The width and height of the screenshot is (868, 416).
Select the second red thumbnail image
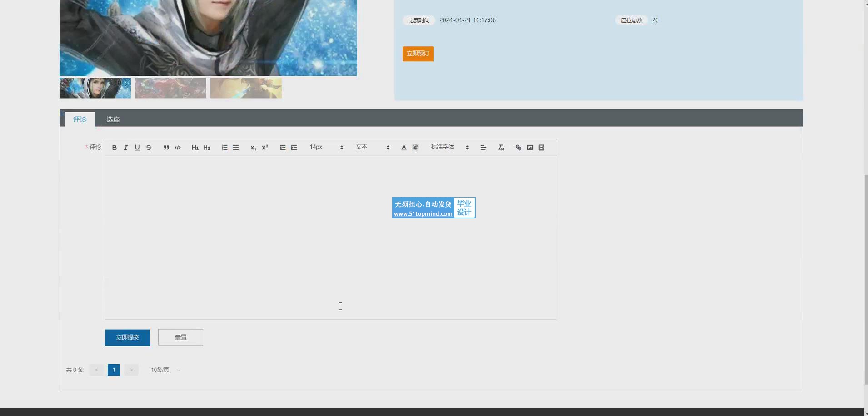(x=170, y=88)
